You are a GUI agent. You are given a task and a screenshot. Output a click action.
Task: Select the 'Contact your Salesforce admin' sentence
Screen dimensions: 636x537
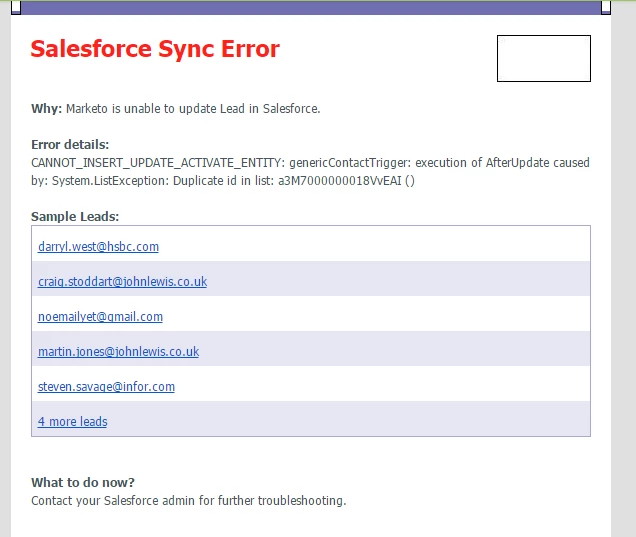click(189, 500)
